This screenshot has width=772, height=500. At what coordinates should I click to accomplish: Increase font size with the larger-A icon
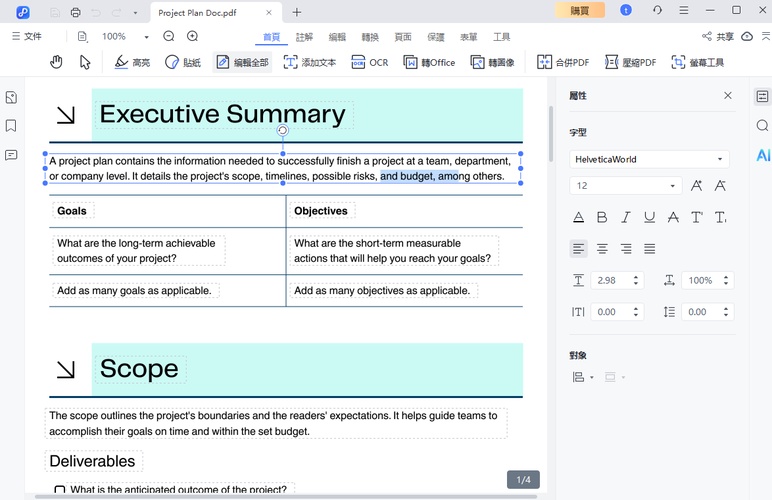coord(697,186)
